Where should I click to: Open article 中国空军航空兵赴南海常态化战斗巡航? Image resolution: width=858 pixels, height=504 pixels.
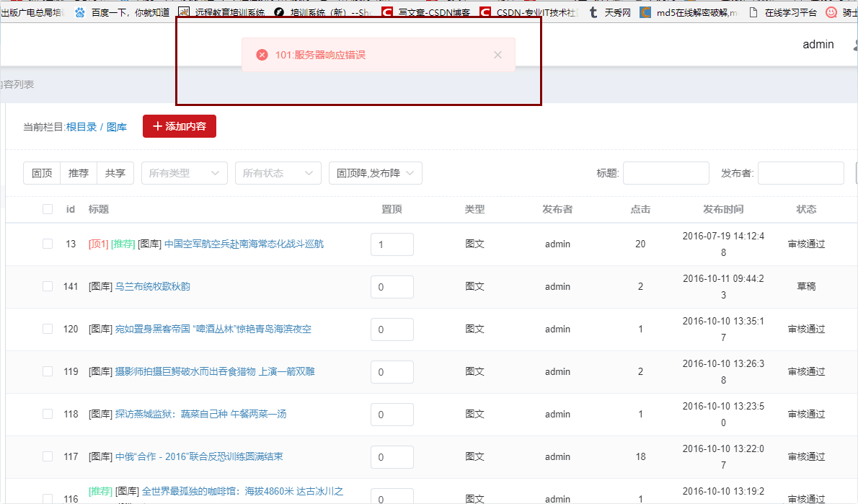(x=244, y=244)
